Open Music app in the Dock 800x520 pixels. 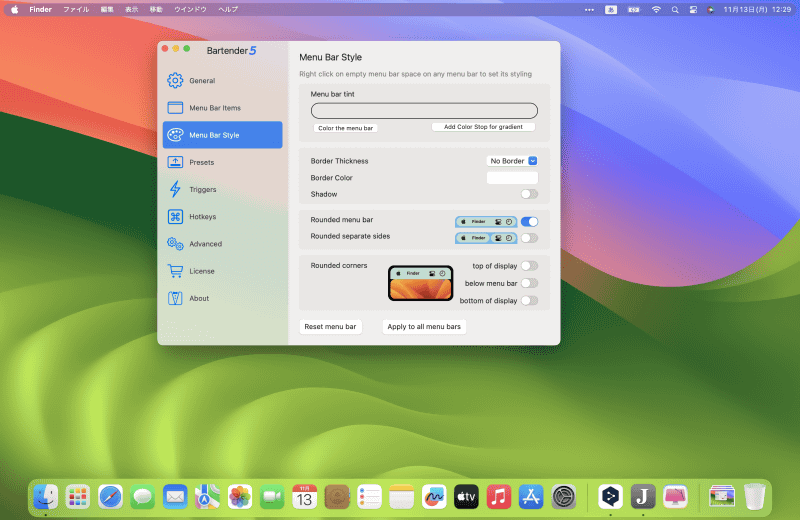(x=499, y=497)
